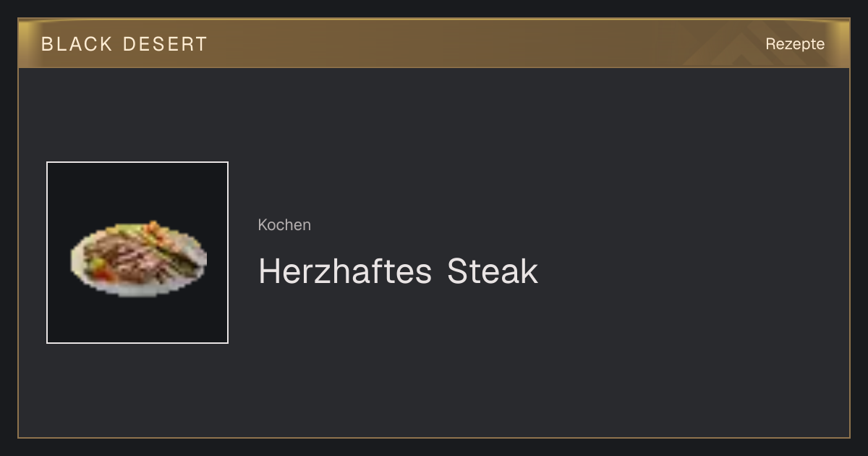This screenshot has width=868, height=456.
Task: Click the word Herzhaftes in the title
Action: pos(345,271)
